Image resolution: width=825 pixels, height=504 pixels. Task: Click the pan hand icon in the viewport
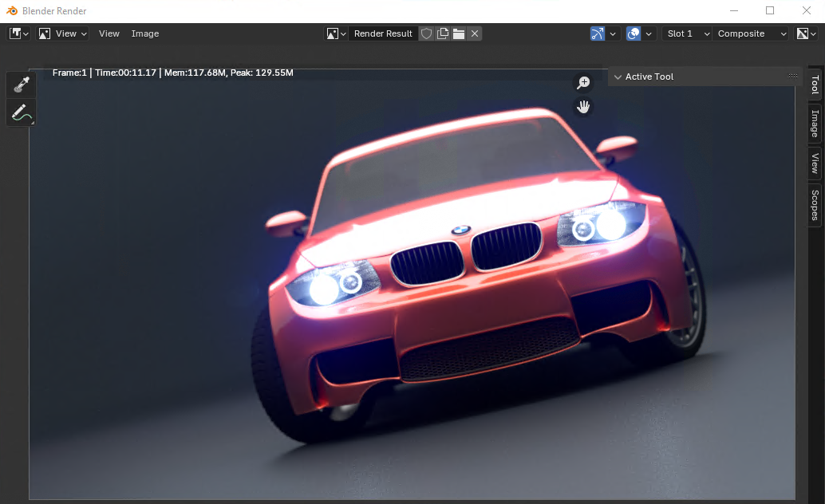[583, 107]
